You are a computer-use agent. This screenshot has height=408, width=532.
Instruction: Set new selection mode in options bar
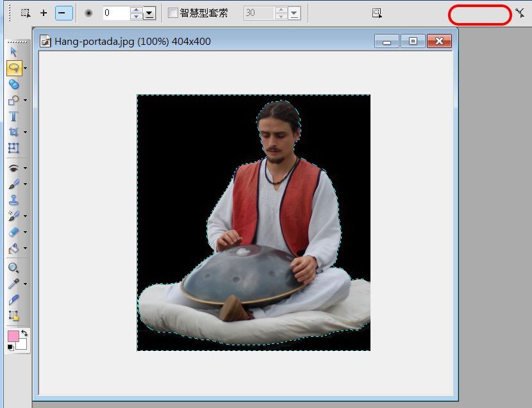pyautogui.click(x=26, y=13)
